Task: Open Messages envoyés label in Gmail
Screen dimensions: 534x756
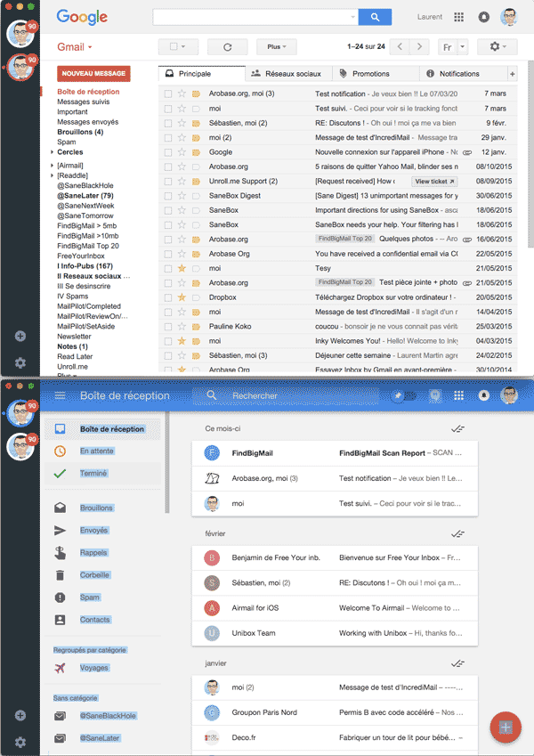Action: point(88,122)
